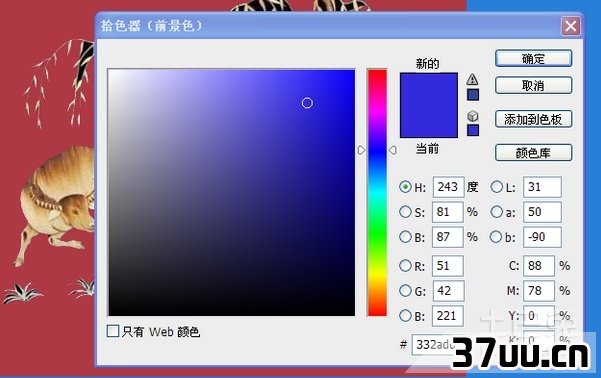Click the brightness field showing 87
The width and height of the screenshot is (601, 378).
448,237
